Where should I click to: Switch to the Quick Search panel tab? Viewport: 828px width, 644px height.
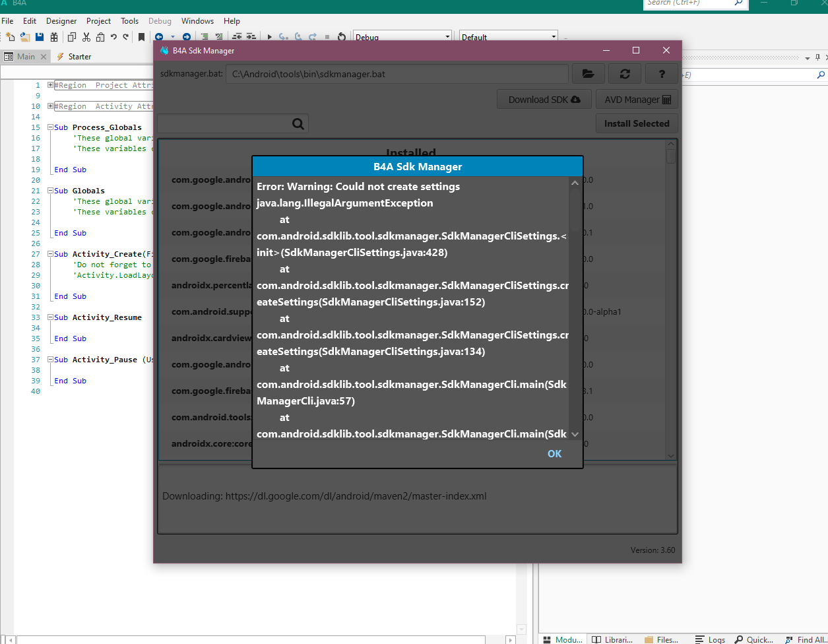click(754, 639)
